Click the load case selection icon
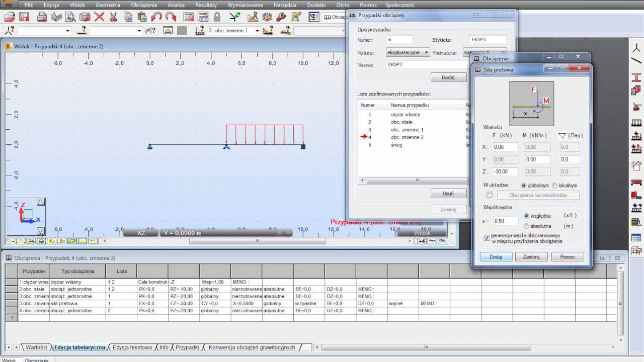The height and width of the screenshot is (362, 644). [x=200, y=31]
